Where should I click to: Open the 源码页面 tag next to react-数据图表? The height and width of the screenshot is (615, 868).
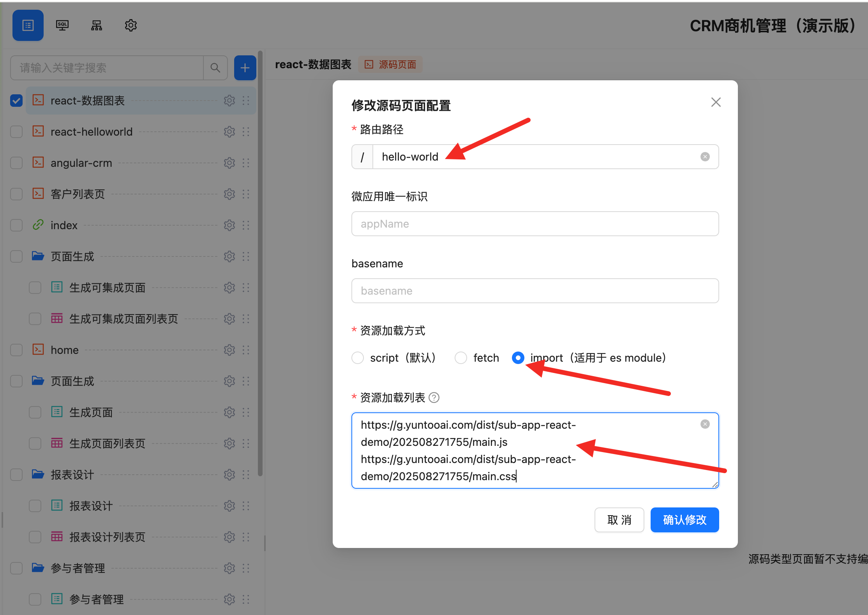pyautogui.click(x=390, y=64)
